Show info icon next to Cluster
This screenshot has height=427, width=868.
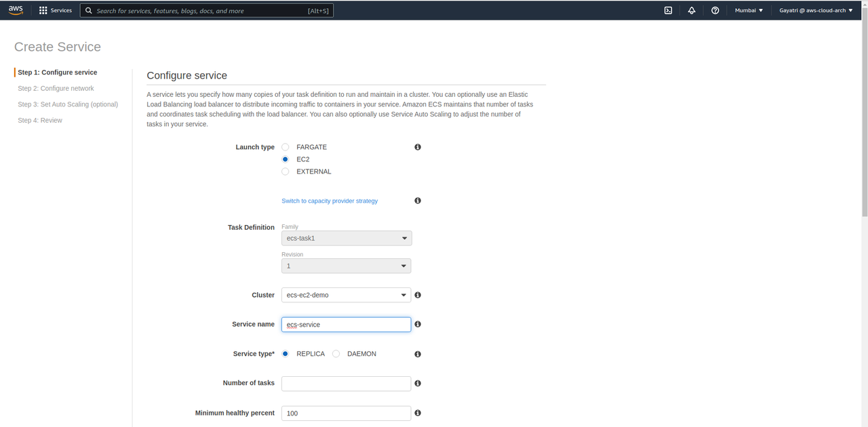(418, 295)
